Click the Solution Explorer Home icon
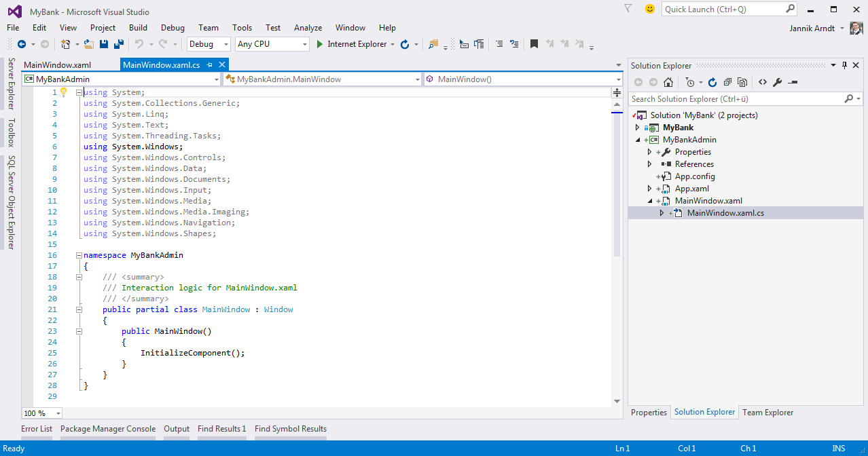The height and width of the screenshot is (456, 868). (x=668, y=82)
